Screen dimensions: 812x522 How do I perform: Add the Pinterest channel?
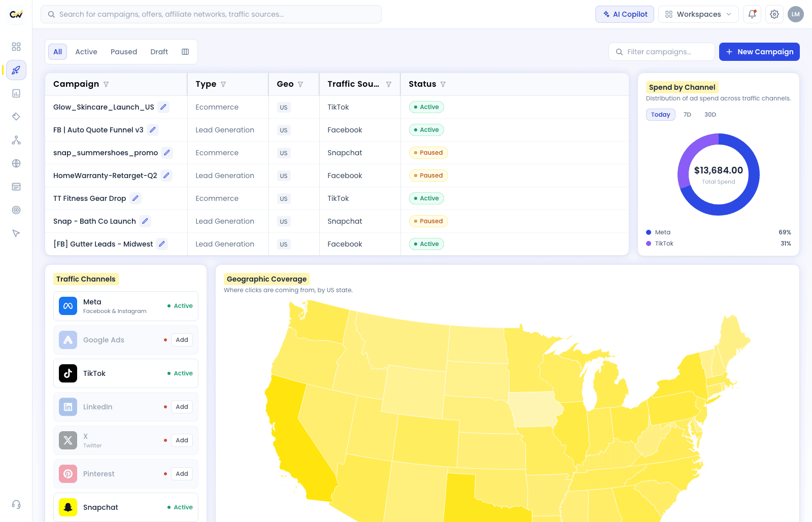pos(182,474)
